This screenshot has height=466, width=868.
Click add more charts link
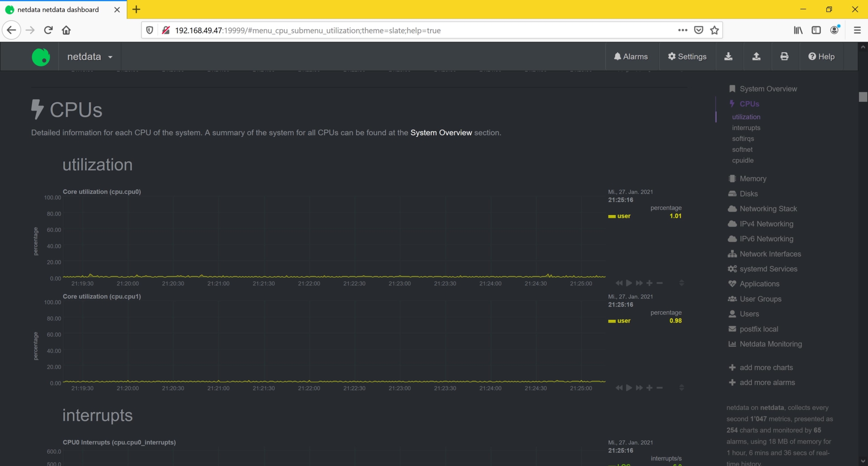pos(766,368)
